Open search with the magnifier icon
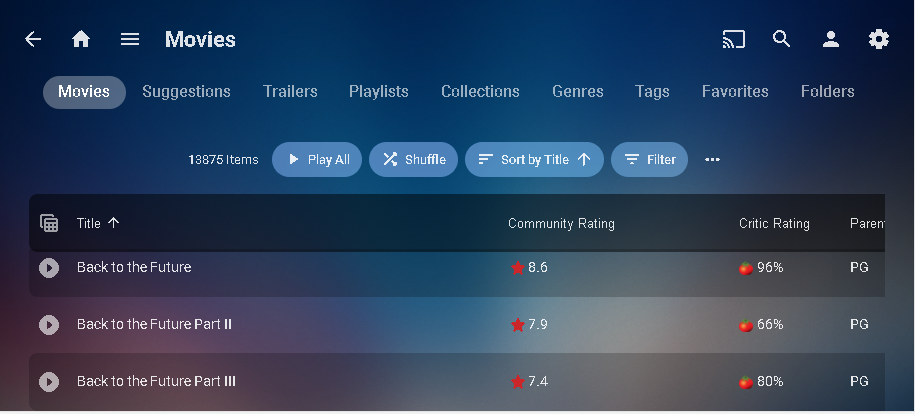Viewport: 915px width, 414px height. tap(781, 39)
